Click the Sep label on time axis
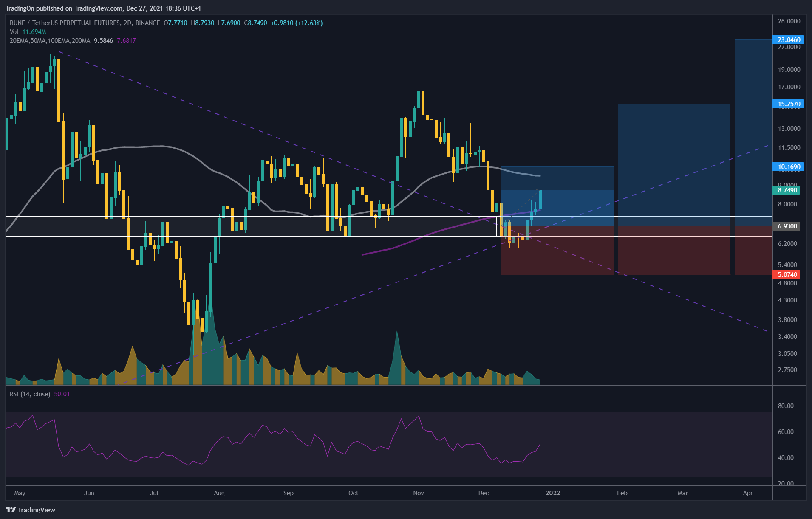Image resolution: width=812 pixels, height=519 pixels. click(x=289, y=493)
